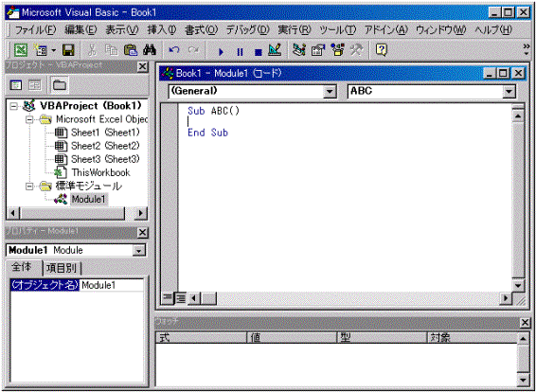Click View Code icon in project panel
This screenshot has width=536, height=392.
[x=16, y=85]
